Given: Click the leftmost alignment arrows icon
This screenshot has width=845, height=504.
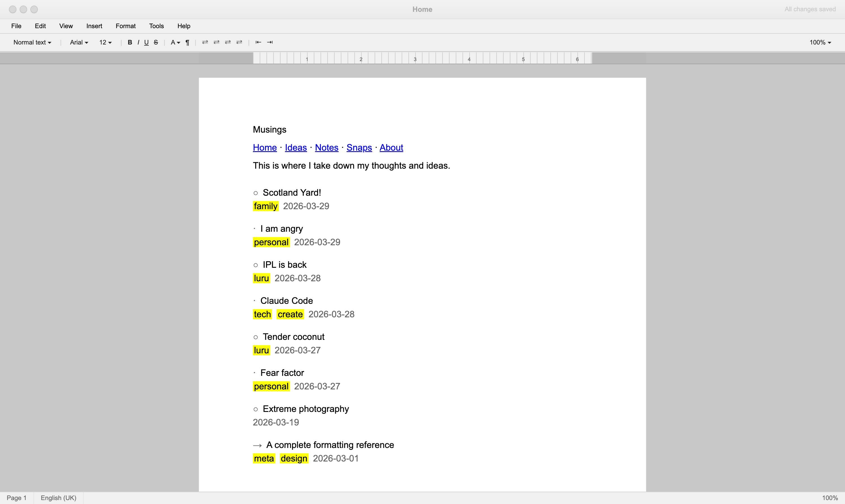Looking at the screenshot, I should coord(205,43).
